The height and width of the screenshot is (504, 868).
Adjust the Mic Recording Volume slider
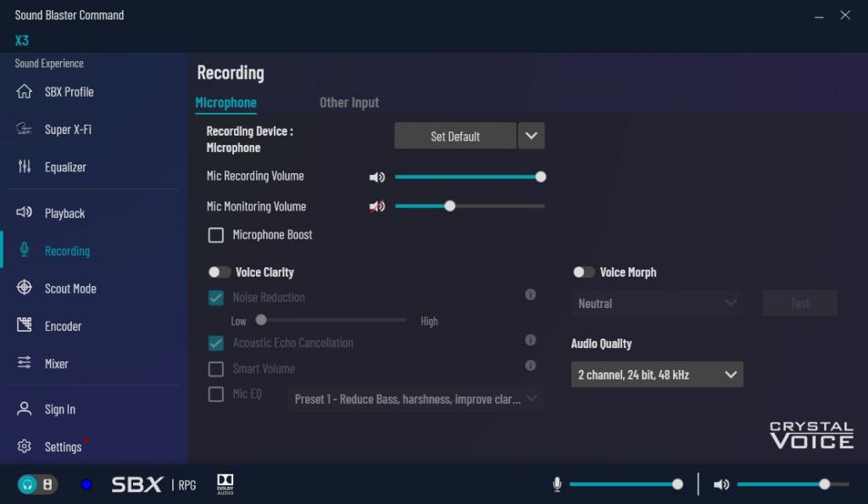(470, 176)
